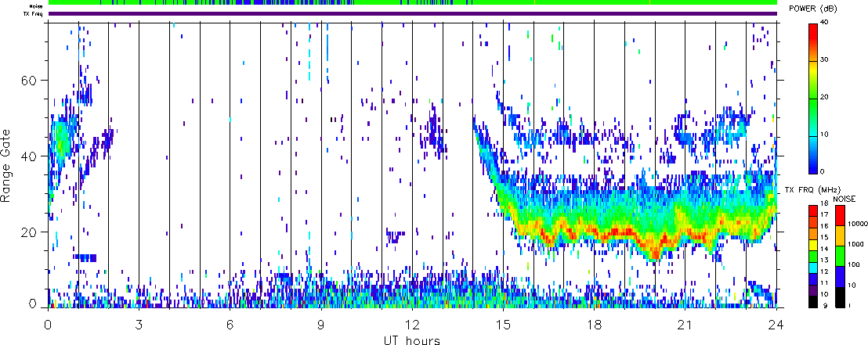Click the blue swatch of the NOISE legend
This screenshot has width=868, height=345.
840,276
